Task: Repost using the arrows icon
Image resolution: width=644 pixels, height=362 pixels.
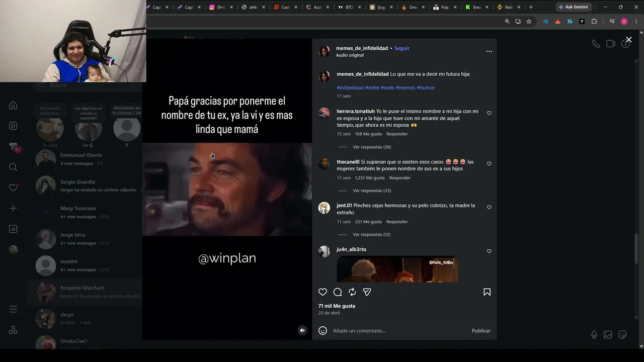Action: [x=352, y=292]
